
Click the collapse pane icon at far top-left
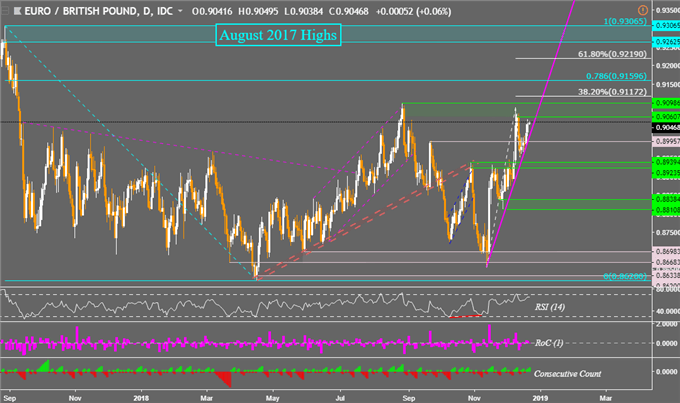tap(5, 11)
